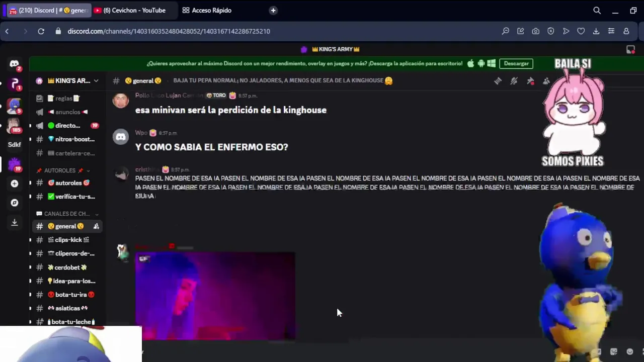Viewport: 644px width, 362px height.
Task: Click the discord.com URL in the address bar
Action: coord(169,31)
